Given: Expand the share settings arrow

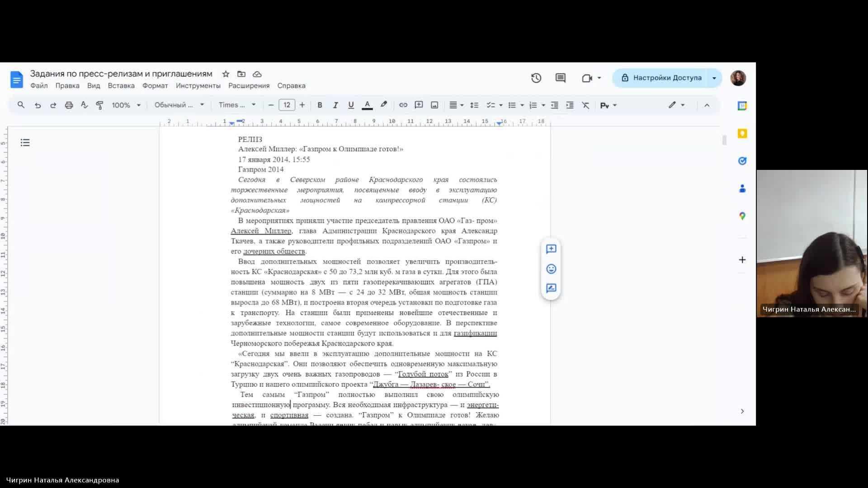Looking at the screenshot, I should click(714, 78).
